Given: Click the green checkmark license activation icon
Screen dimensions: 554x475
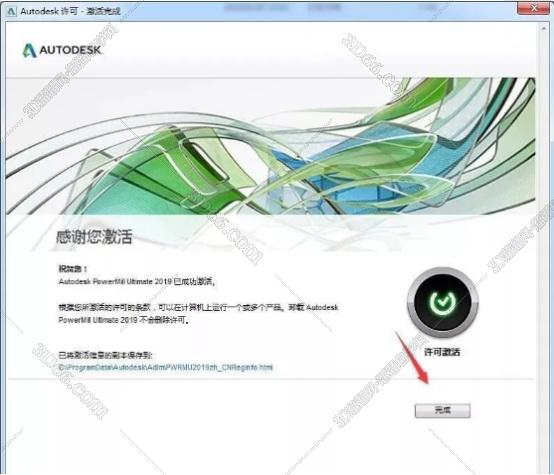Looking at the screenshot, I should click(x=442, y=302).
